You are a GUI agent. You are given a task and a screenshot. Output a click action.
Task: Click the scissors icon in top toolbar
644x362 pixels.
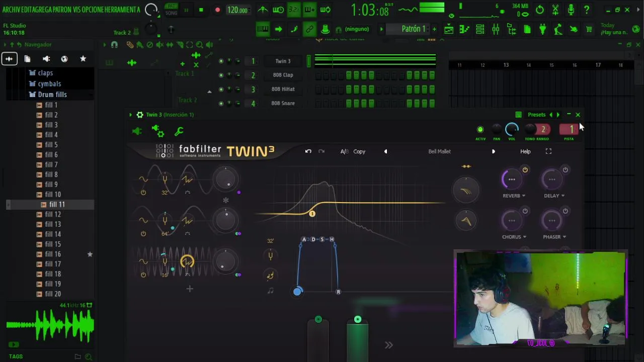click(x=555, y=10)
